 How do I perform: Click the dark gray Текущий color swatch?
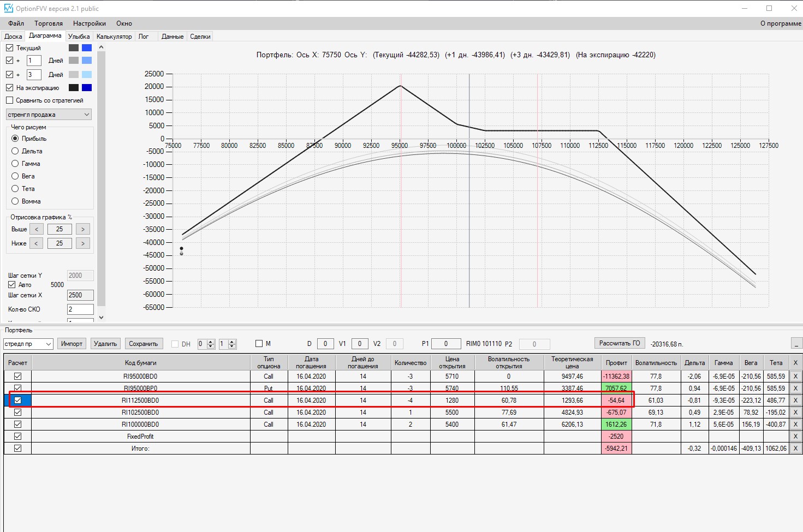(x=74, y=48)
